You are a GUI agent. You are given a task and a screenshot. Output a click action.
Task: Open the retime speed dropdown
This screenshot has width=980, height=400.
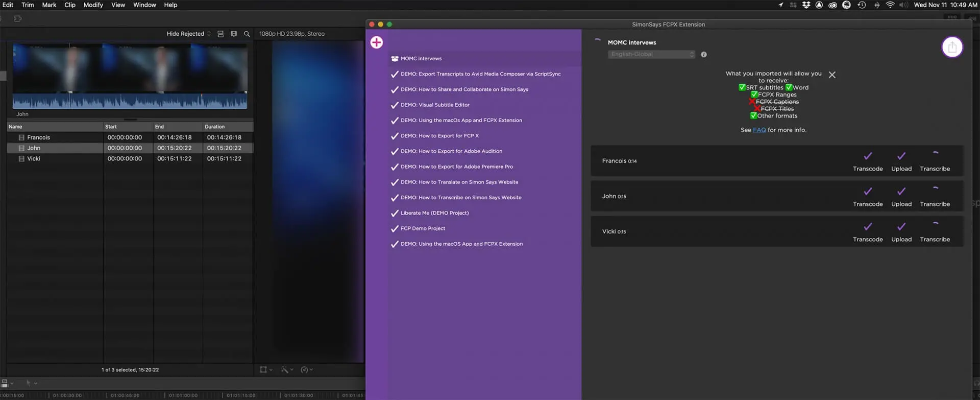tap(307, 370)
